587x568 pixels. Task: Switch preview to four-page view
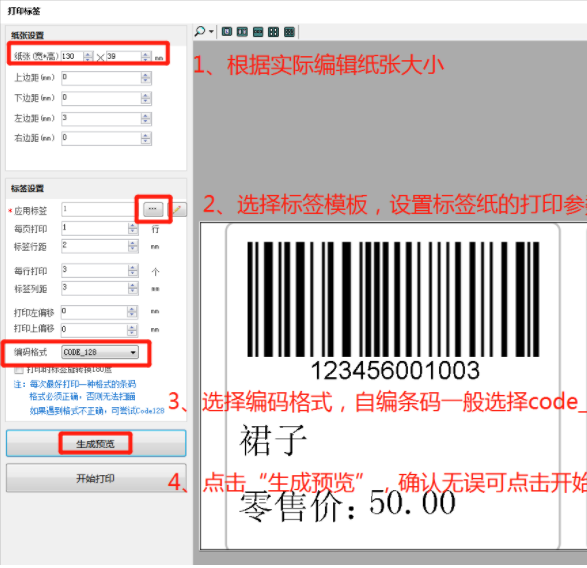tap(273, 32)
